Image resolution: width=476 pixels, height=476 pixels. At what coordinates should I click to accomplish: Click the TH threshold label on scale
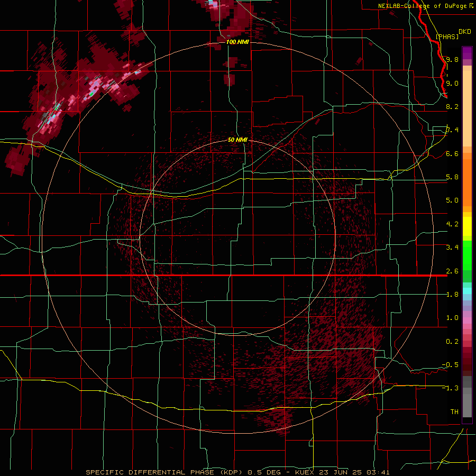coord(454,412)
